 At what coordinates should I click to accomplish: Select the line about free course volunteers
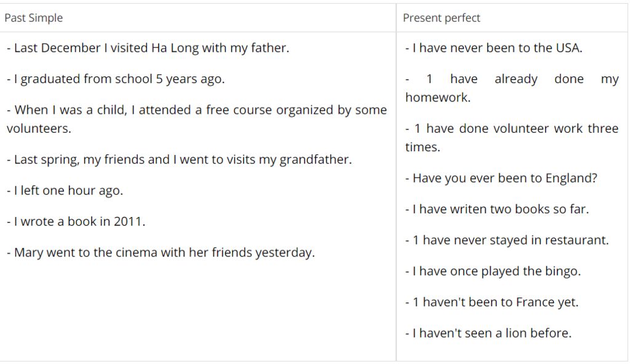pyautogui.click(x=196, y=119)
